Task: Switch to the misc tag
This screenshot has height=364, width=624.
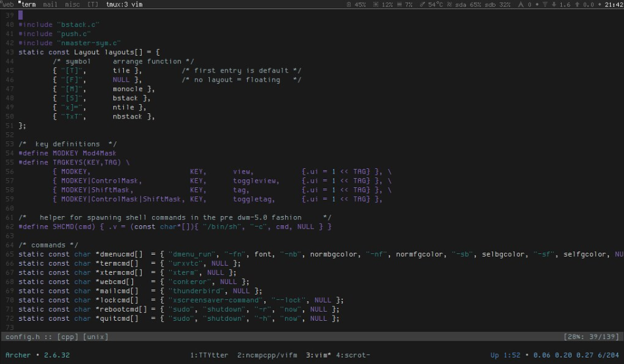Action: [x=72, y=5]
